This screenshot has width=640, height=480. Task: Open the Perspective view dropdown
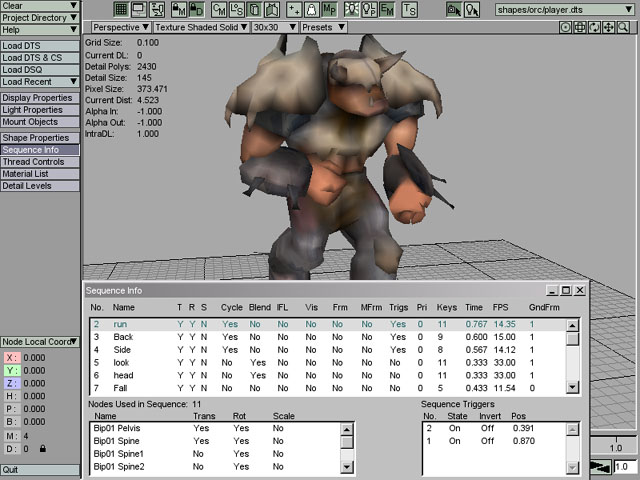tap(121, 27)
